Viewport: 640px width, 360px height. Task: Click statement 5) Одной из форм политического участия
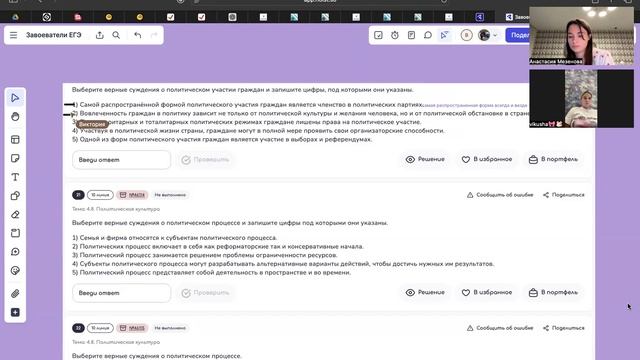(x=222, y=140)
